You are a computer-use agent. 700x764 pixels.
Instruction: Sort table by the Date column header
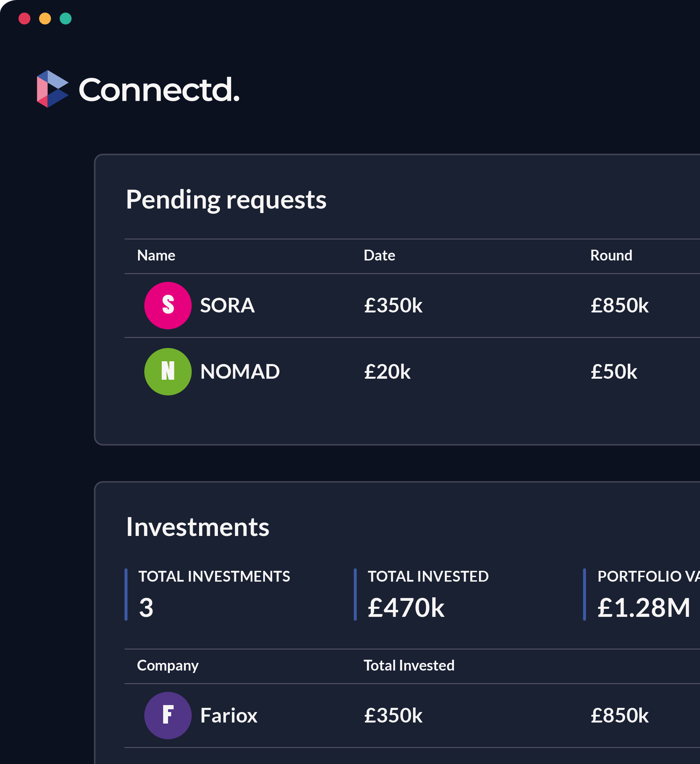pos(379,256)
